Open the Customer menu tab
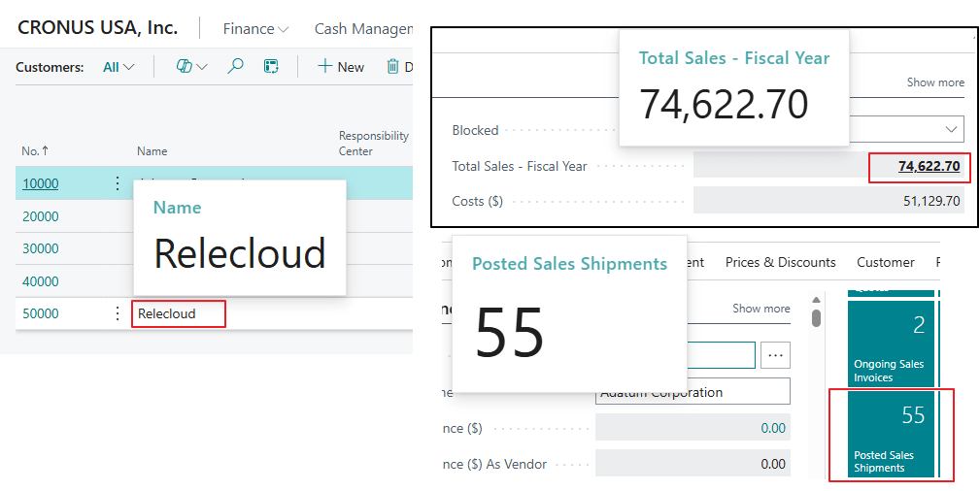 [885, 262]
